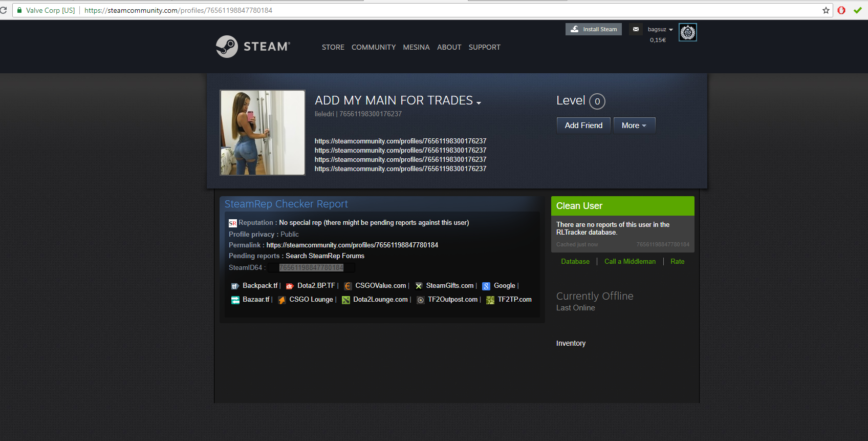Click the Install Steam download icon

(575, 29)
